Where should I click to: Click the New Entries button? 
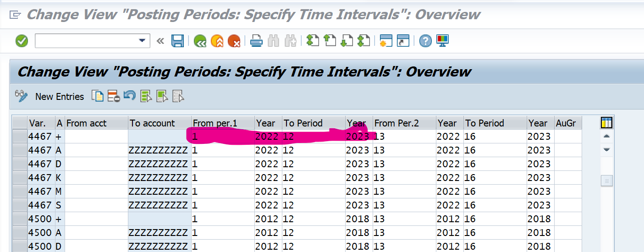pos(60,97)
